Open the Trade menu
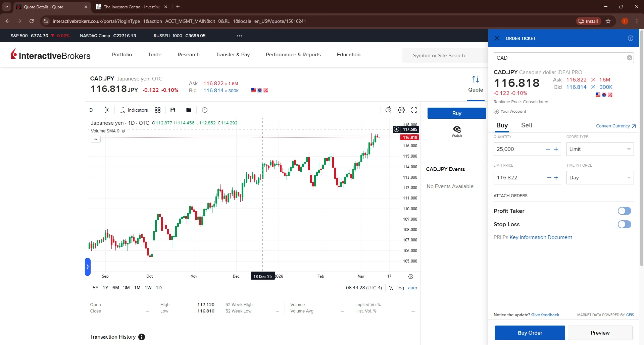 pos(155,55)
